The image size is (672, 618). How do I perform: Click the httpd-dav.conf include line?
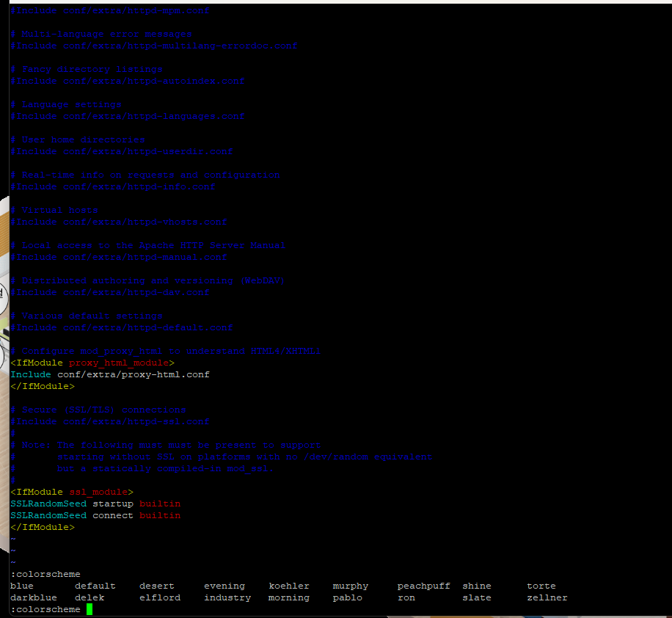(110, 291)
